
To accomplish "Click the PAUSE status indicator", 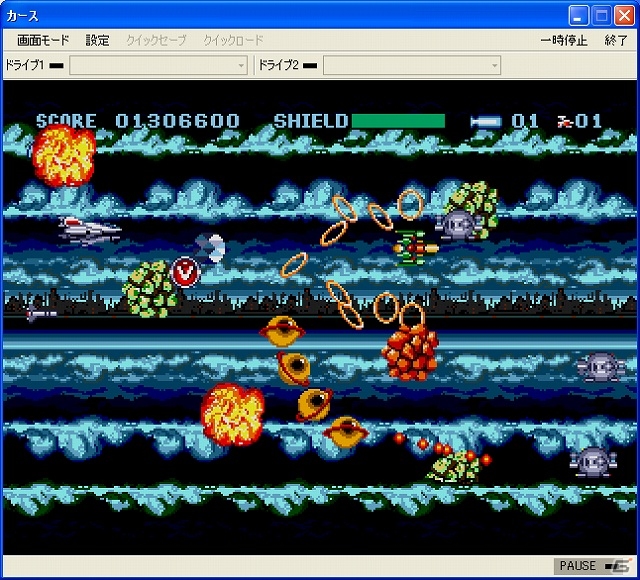I will tap(577, 566).
